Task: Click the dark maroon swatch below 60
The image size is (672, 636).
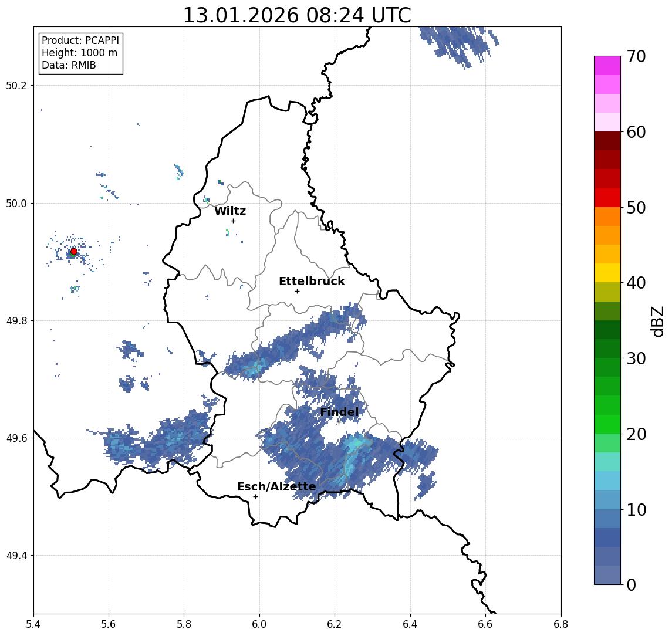Action: tap(607, 141)
